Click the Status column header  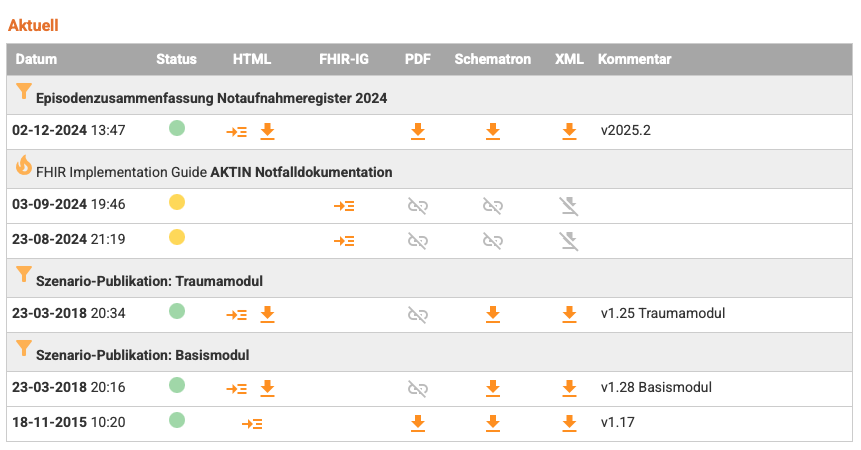pyautogui.click(x=176, y=59)
